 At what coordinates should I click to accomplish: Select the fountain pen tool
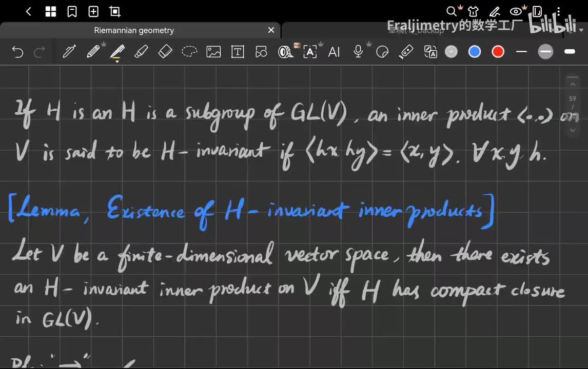coord(69,52)
